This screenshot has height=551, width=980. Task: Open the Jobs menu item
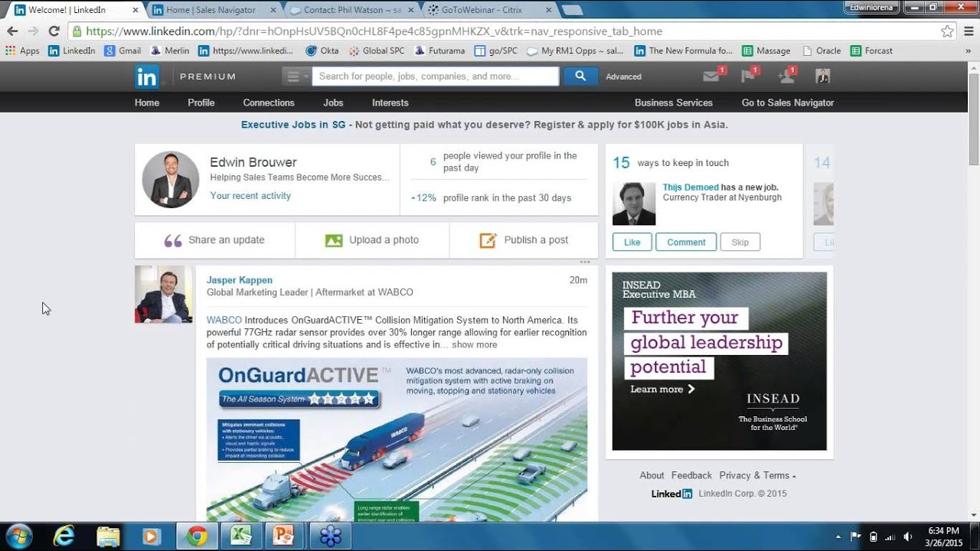pyautogui.click(x=333, y=103)
